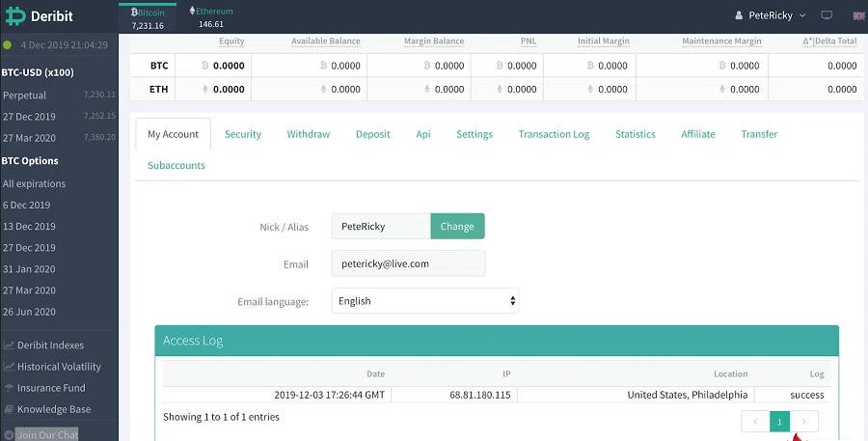Click the Log column header
868x441 pixels.
point(817,374)
